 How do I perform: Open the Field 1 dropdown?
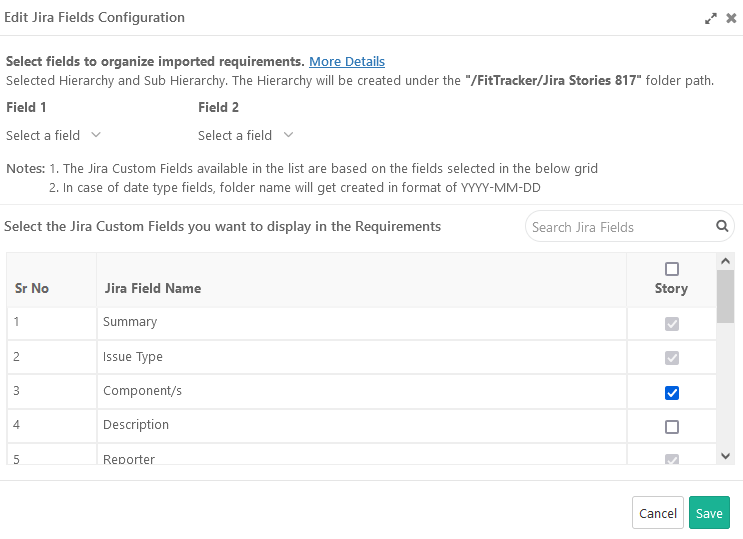tap(54, 135)
